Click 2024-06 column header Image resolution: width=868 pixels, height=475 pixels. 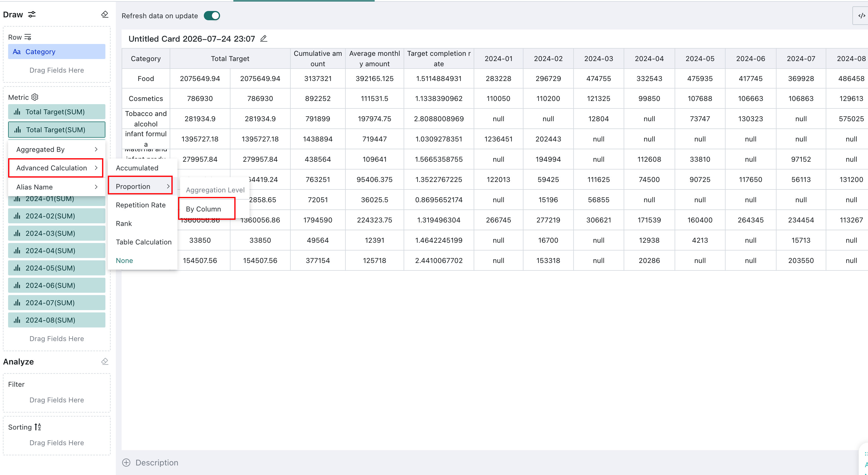tap(750, 58)
